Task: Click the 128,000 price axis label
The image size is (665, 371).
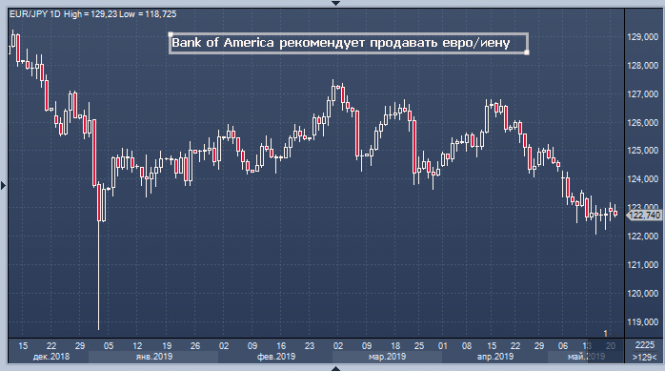Action: [643, 65]
